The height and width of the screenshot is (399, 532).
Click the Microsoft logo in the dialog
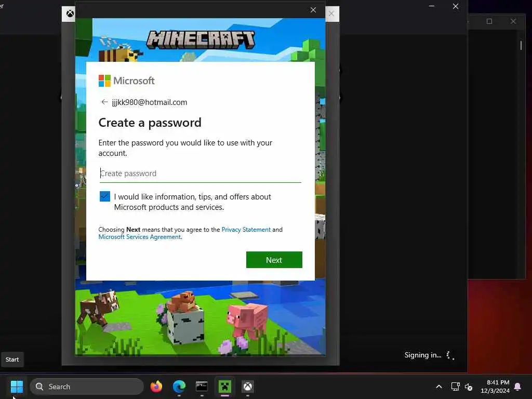click(x=126, y=81)
